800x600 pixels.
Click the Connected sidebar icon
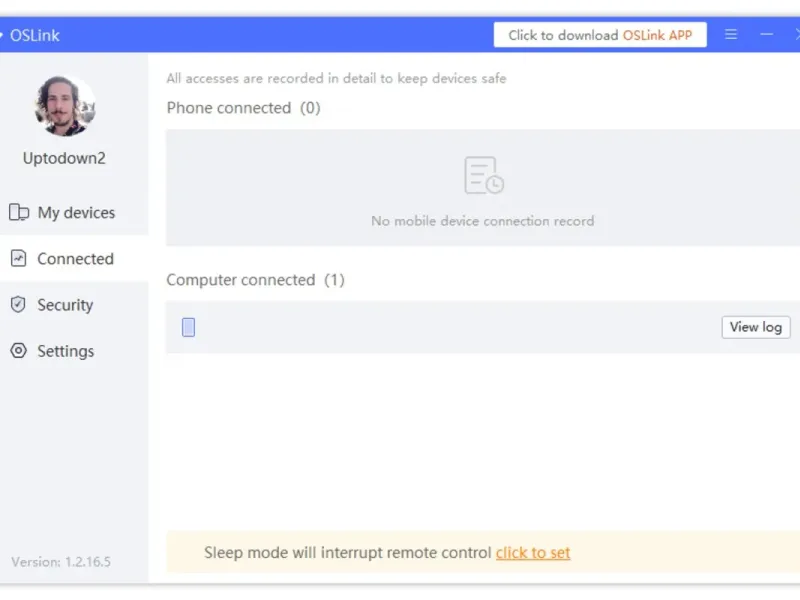18,258
